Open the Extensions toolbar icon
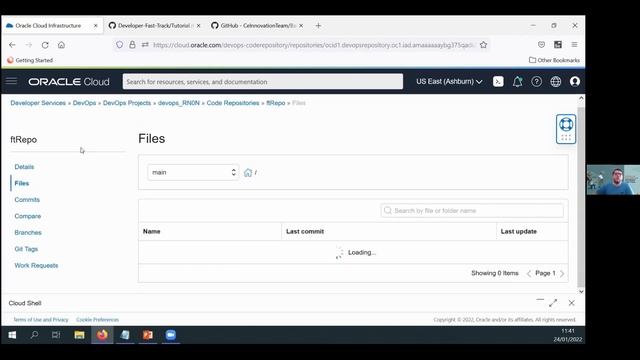 tap(558, 45)
